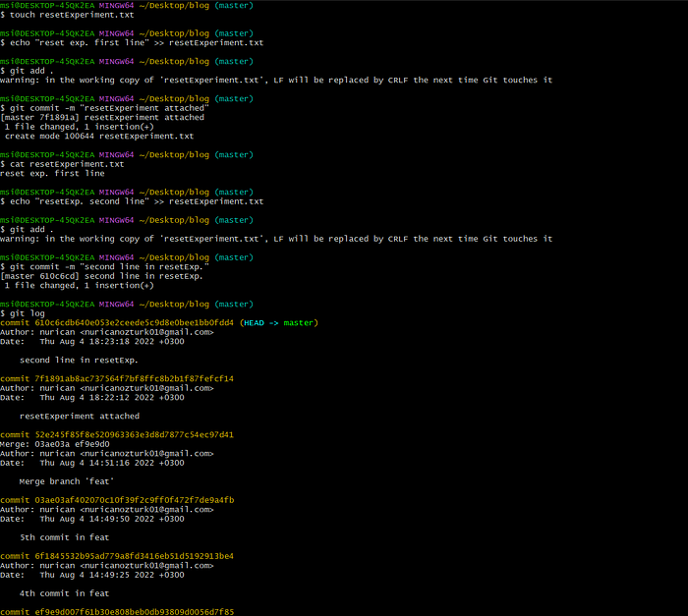Click '[master 7f1891a] resetExperiment attached' output line
This screenshot has width=688, height=616.
click(x=102, y=118)
